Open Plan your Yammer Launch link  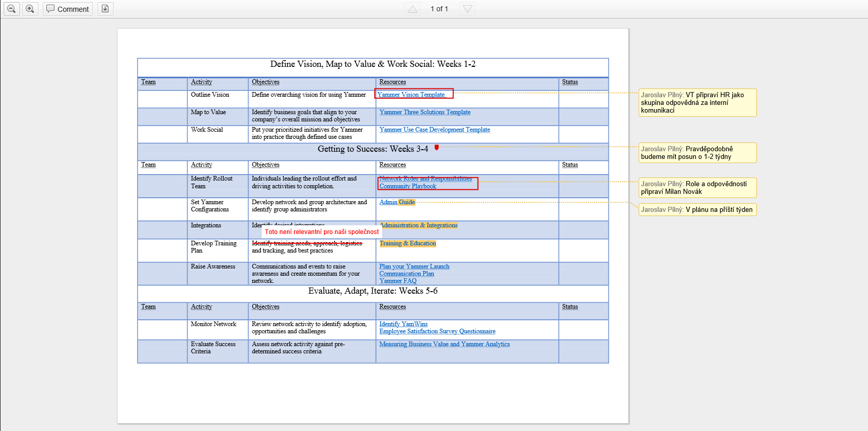coord(414,266)
